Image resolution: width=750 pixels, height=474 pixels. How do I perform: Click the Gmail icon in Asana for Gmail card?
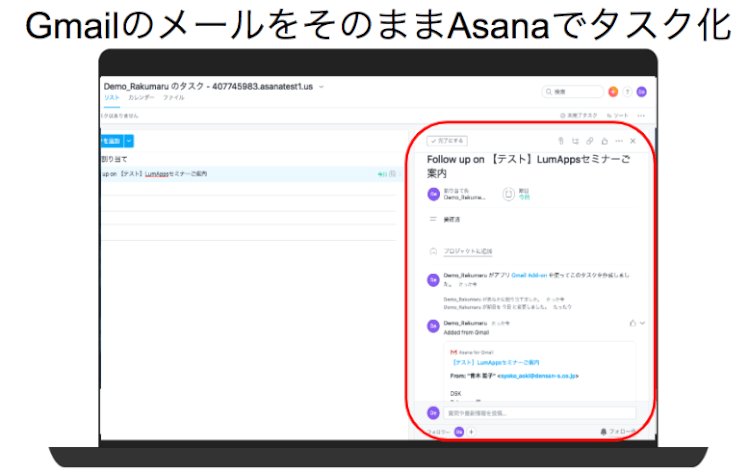click(453, 352)
